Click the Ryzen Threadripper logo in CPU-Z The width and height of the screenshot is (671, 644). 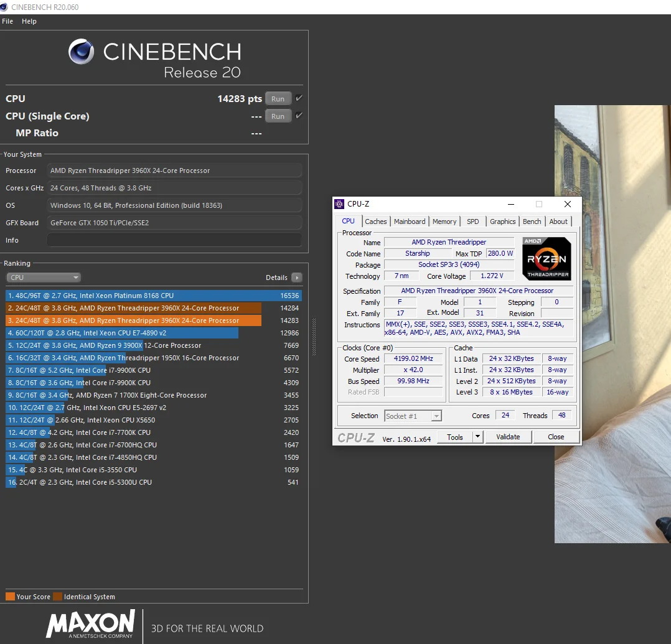pyautogui.click(x=547, y=259)
